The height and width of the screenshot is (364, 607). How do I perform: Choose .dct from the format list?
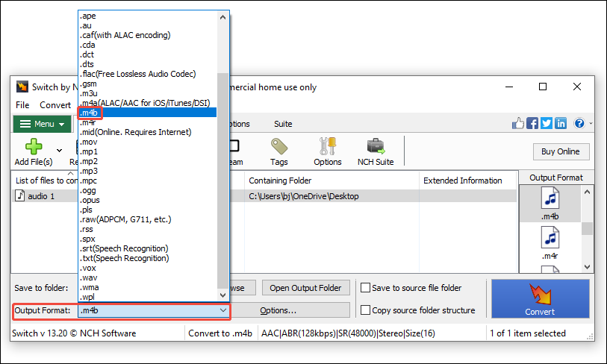(148, 54)
